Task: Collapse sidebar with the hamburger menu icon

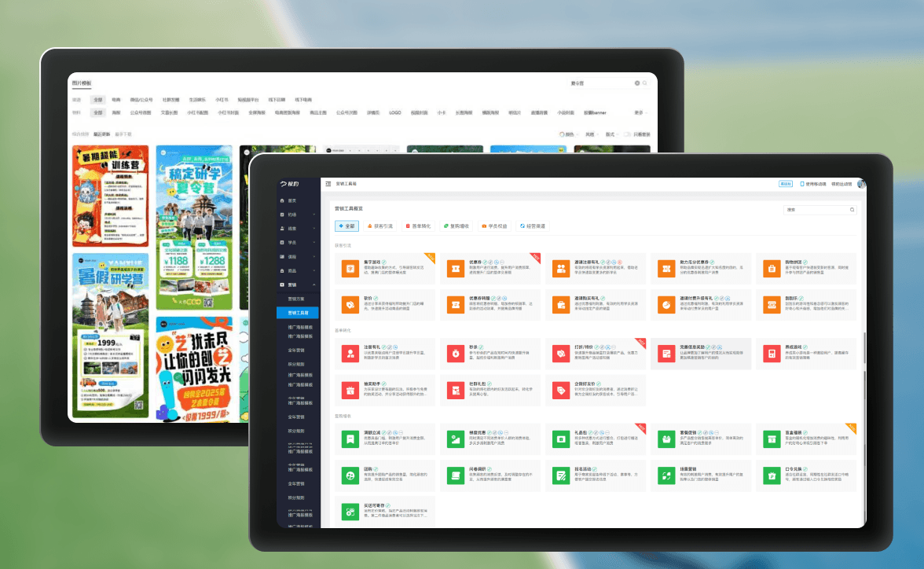Action: pyautogui.click(x=328, y=184)
